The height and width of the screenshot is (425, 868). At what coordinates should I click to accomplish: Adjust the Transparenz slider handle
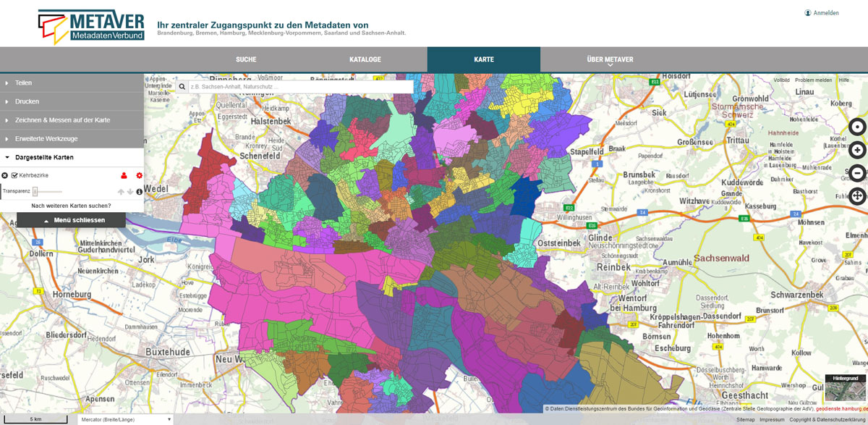coord(35,191)
